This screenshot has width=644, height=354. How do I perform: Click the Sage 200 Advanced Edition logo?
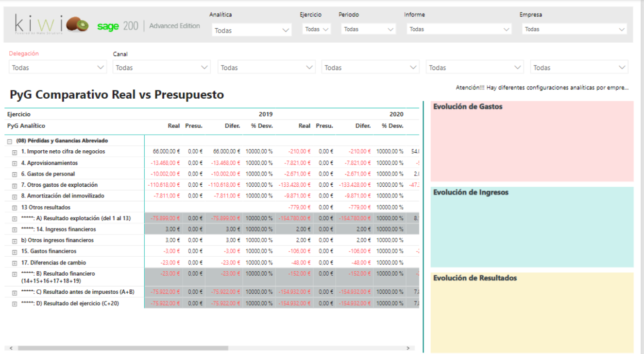(x=149, y=26)
